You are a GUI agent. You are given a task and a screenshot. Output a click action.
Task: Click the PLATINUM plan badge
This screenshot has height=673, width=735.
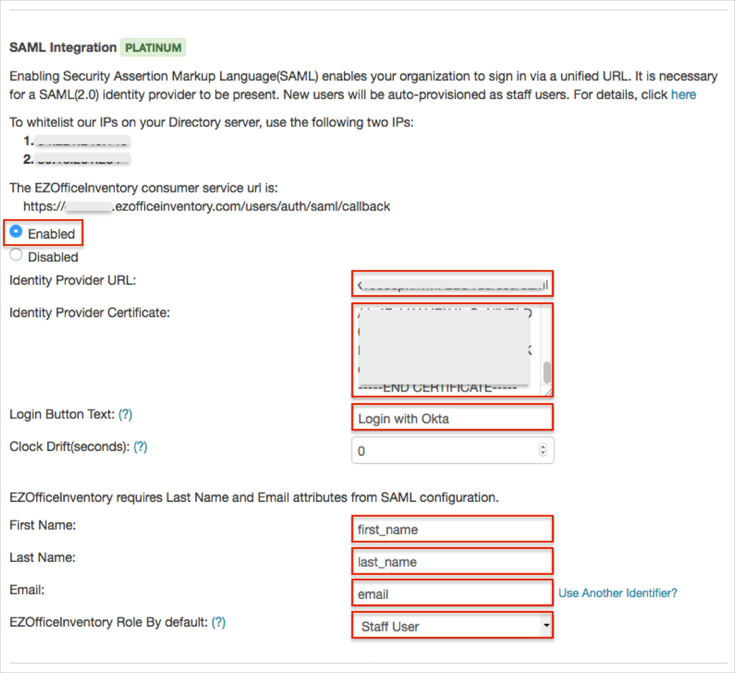[x=153, y=47]
